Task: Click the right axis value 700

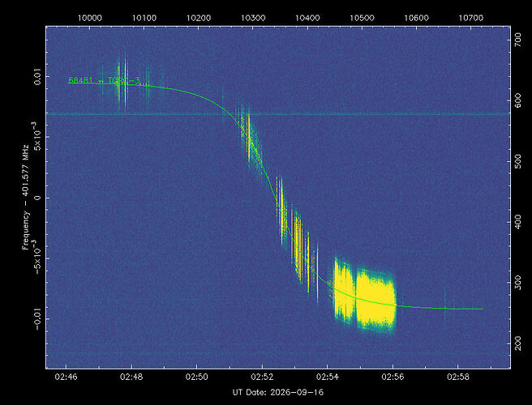Action: pyautogui.click(x=518, y=40)
